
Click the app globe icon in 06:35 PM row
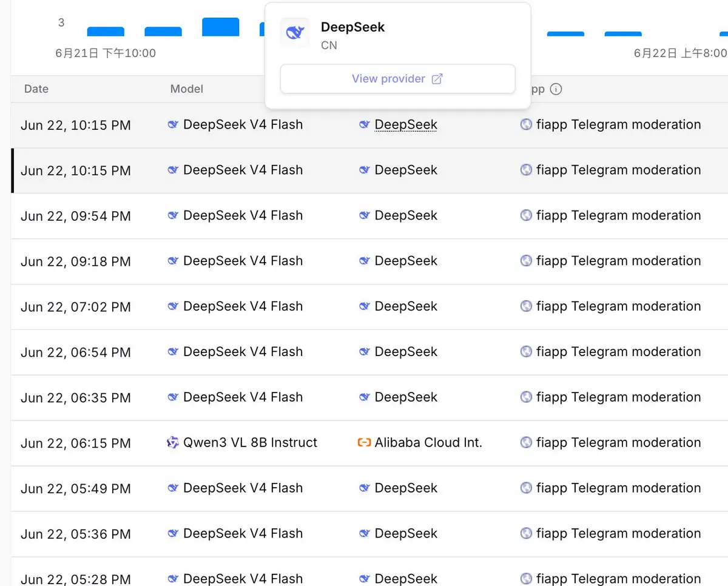click(x=526, y=397)
